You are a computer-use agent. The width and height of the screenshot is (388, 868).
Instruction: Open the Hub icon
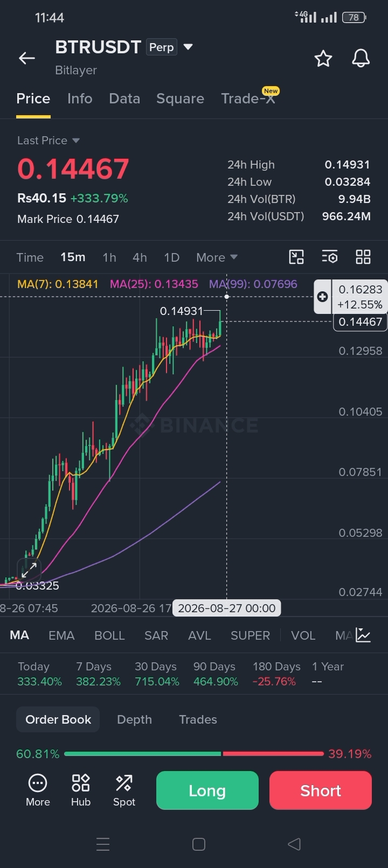[x=81, y=790]
